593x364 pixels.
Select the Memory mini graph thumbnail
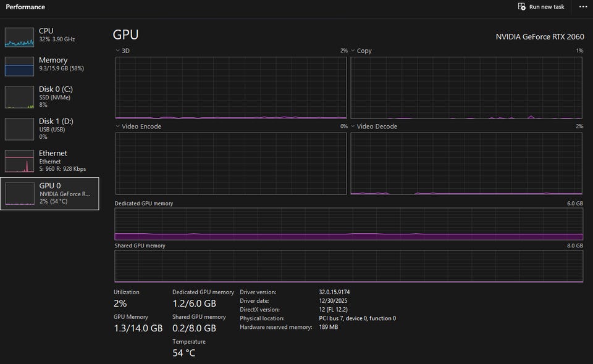pos(19,67)
